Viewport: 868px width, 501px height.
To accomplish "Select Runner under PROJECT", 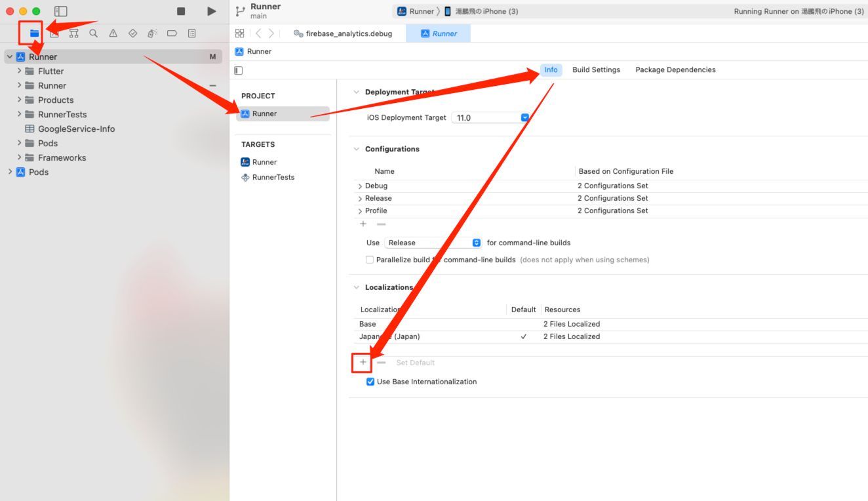I will click(x=283, y=113).
